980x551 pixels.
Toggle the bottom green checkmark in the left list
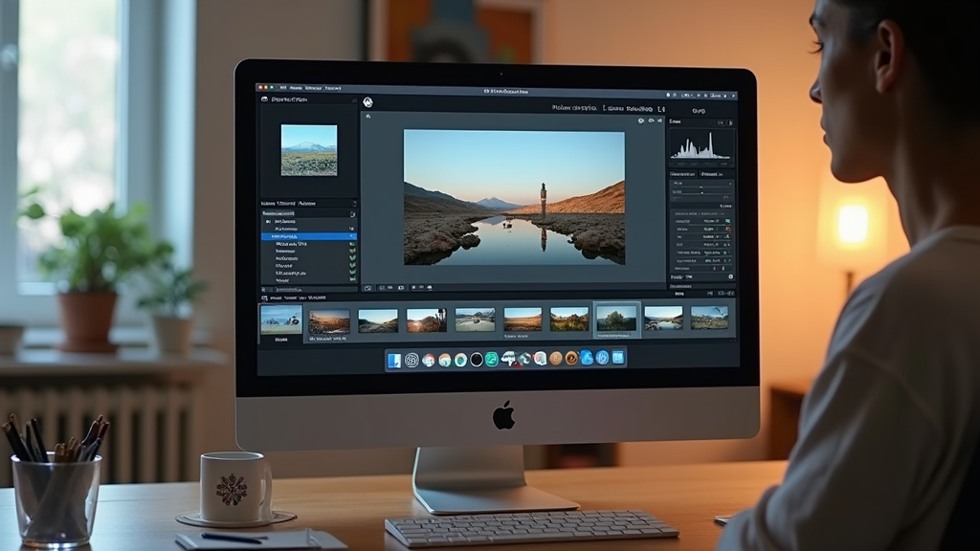352,278
